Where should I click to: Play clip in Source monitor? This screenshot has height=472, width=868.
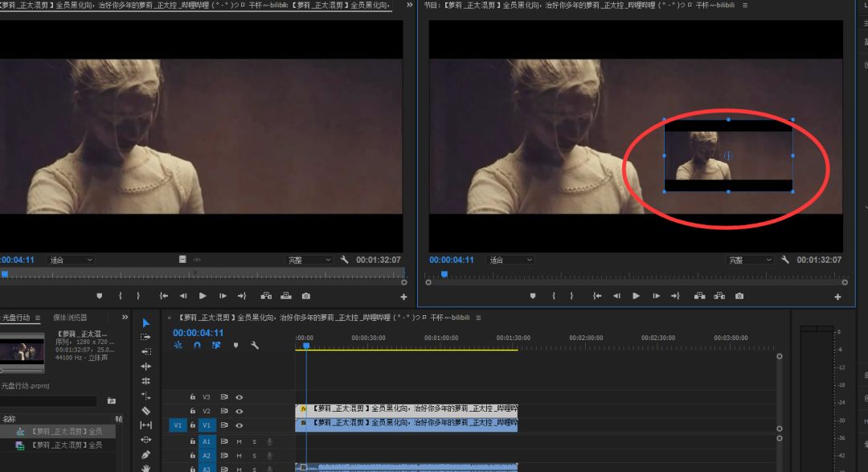pyautogui.click(x=203, y=297)
